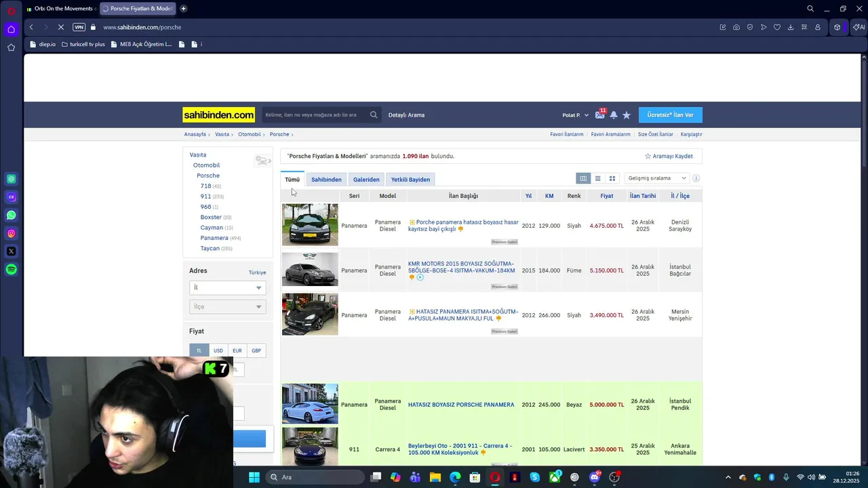Switch to Yetkili Bayiden tab
This screenshot has height=488, width=868.
coord(410,180)
